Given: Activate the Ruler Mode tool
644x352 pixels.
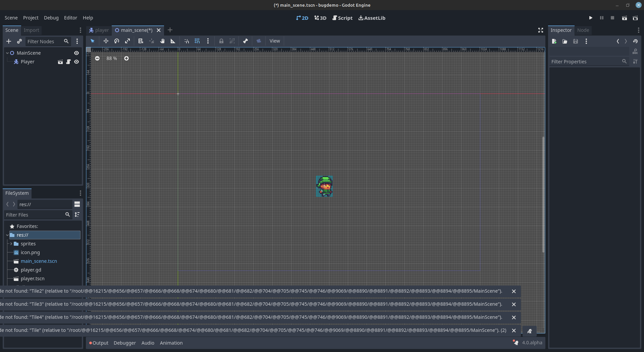Looking at the screenshot, I should click(173, 41).
